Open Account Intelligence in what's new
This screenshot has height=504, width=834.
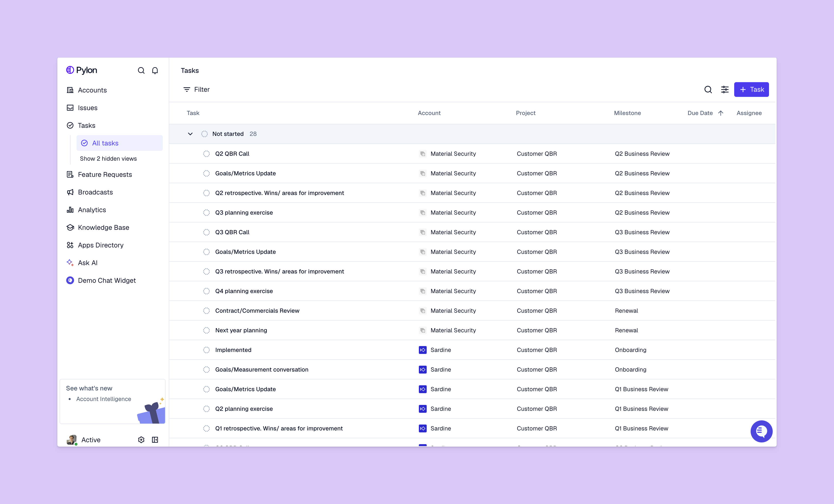tap(103, 399)
